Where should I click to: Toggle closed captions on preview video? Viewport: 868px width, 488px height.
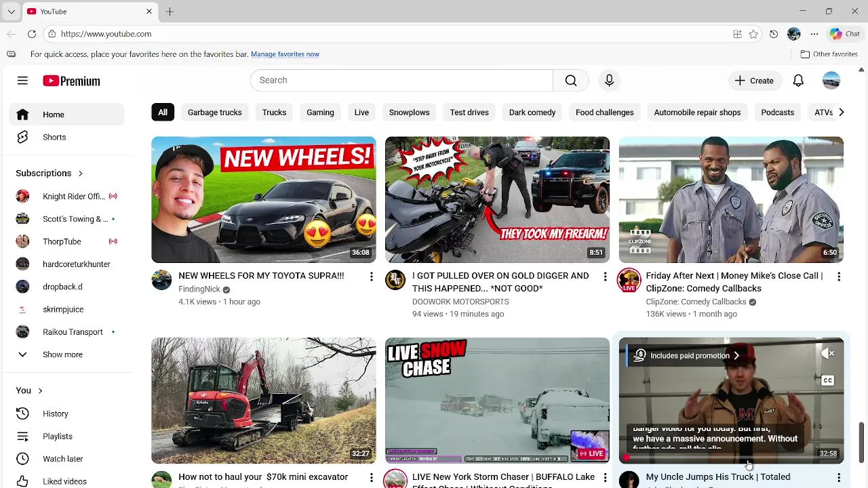828,381
